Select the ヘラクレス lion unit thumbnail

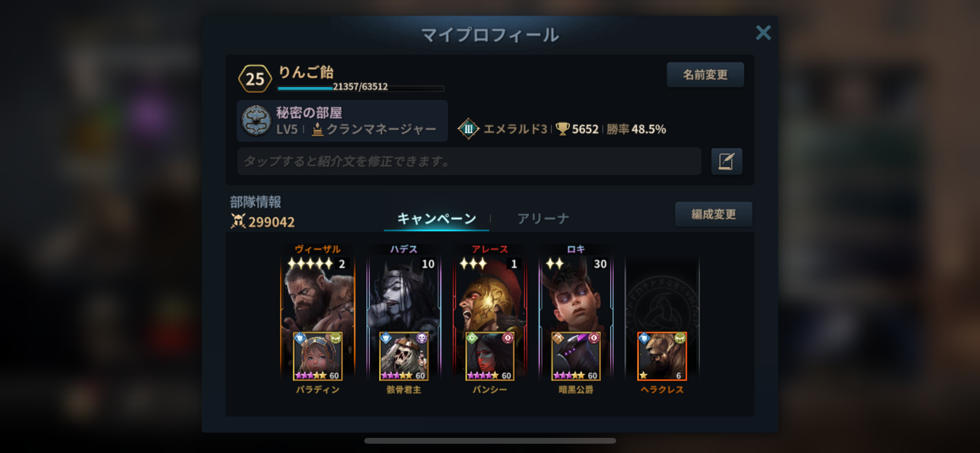point(662,356)
